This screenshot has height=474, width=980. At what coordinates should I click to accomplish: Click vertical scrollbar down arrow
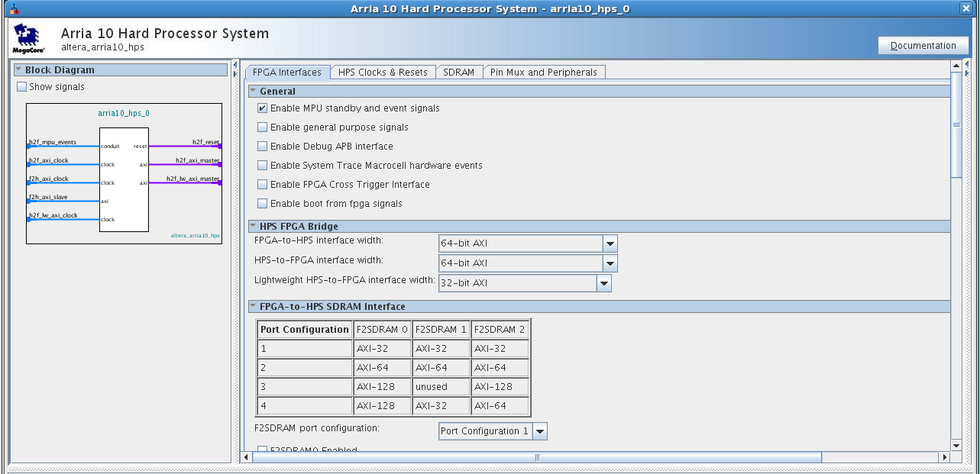(x=956, y=445)
